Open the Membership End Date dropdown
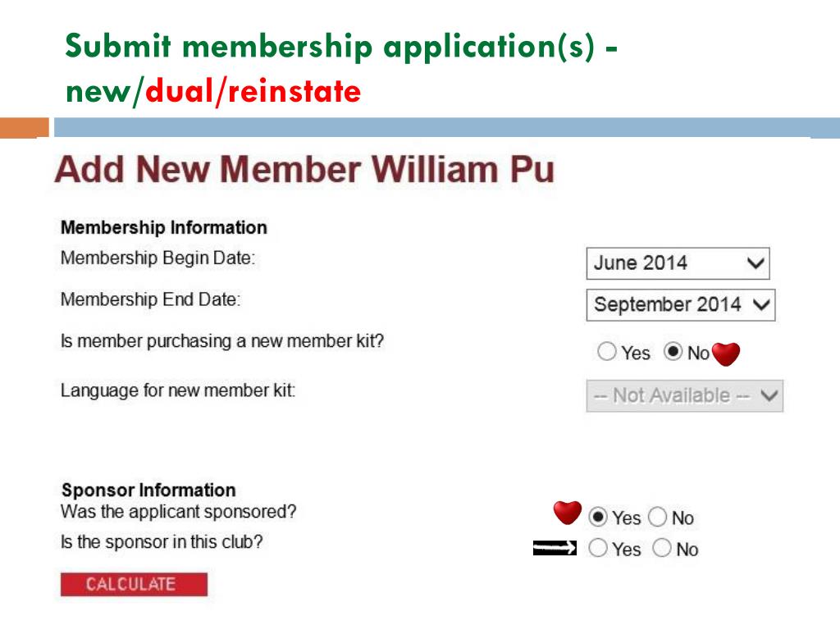This screenshot has height=630, width=840. tap(681, 305)
